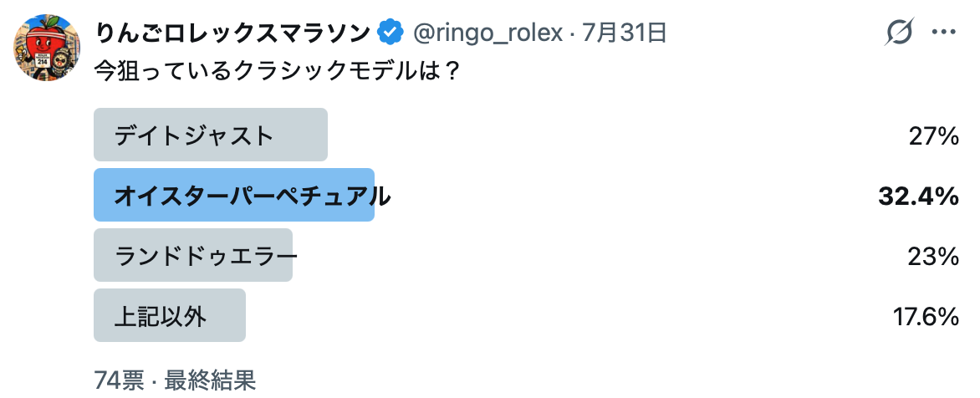
Task: Click the デイトジャスト option label text
Action: point(194,135)
